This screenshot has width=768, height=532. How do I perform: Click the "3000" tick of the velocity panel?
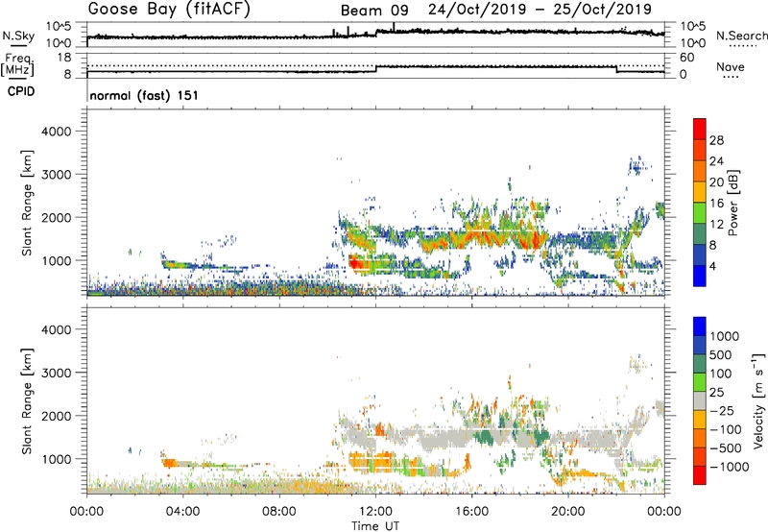tap(56, 373)
